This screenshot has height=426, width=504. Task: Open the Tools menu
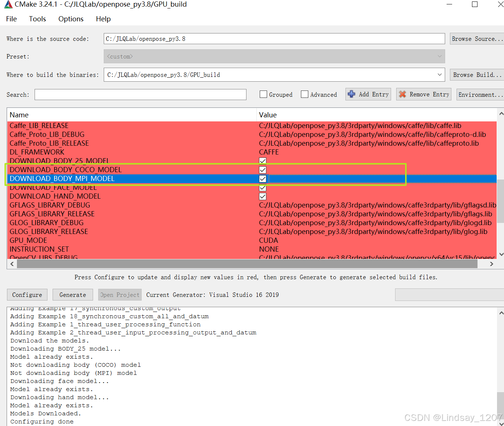[x=38, y=19]
